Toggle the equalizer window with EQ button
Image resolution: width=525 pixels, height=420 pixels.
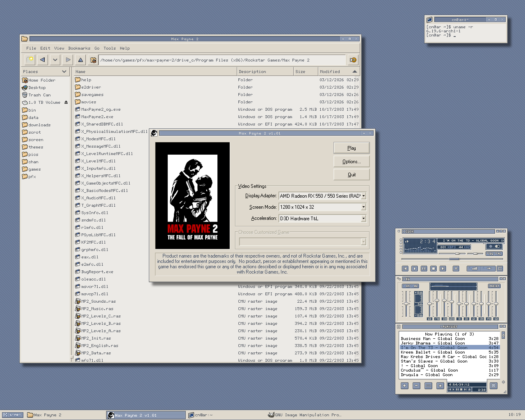(x=491, y=254)
